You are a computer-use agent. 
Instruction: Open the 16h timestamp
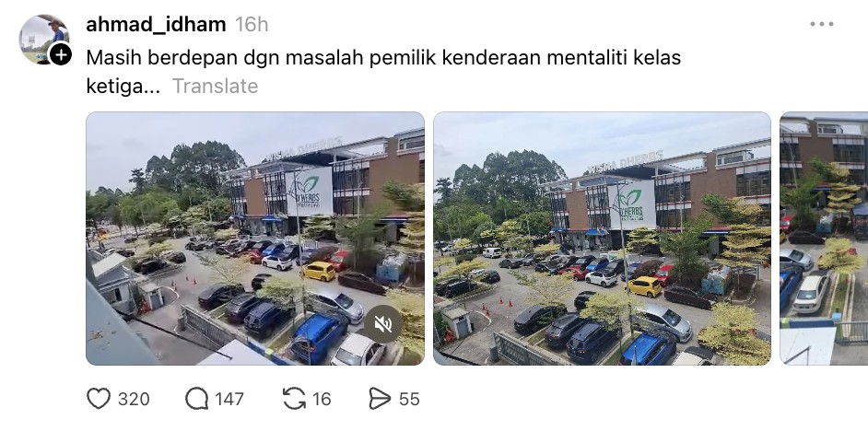point(252,24)
